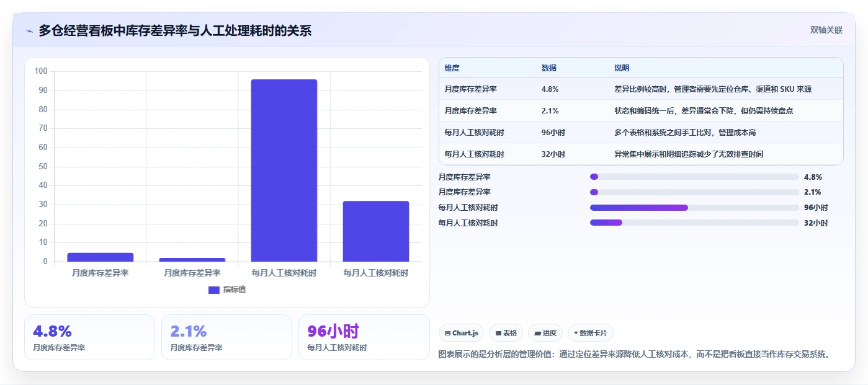This screenshot has width=868, height=385.
Task: Click the 50 label on the y-axis
Action: tap(43, 166)
